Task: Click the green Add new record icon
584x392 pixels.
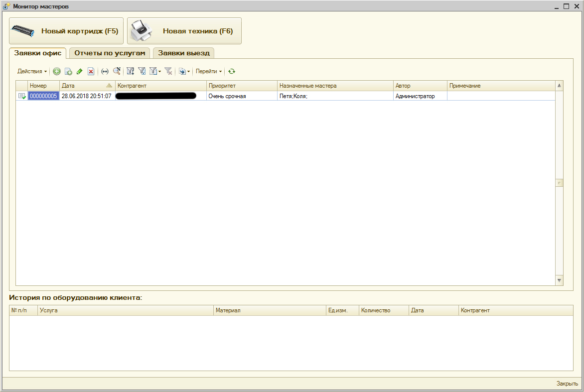Action: coord(57,71)
